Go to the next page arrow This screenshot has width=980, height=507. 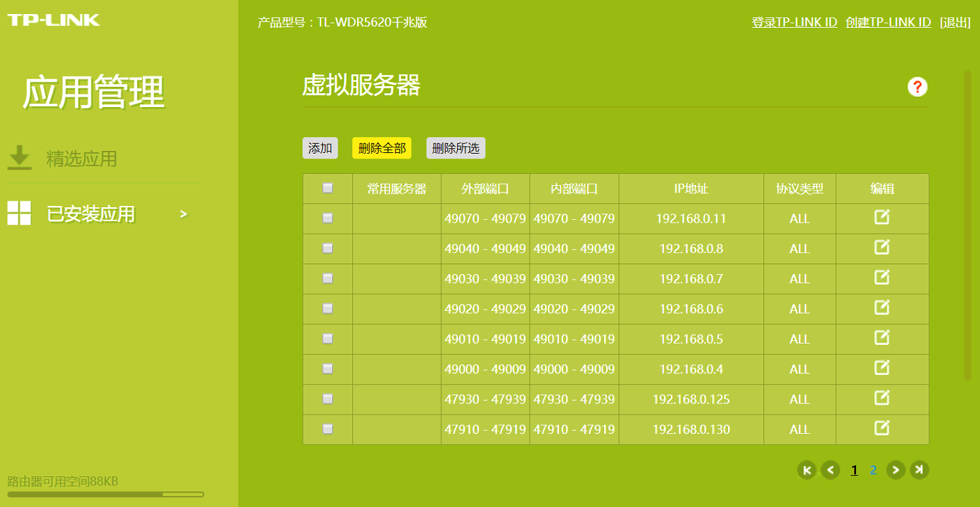[896, 470]
